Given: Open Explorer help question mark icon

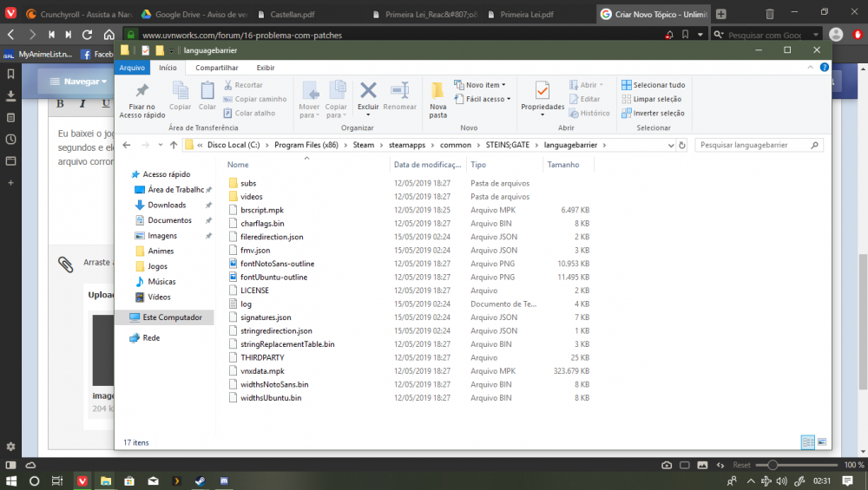Looking at the screenshot, I should coord(824,68).
